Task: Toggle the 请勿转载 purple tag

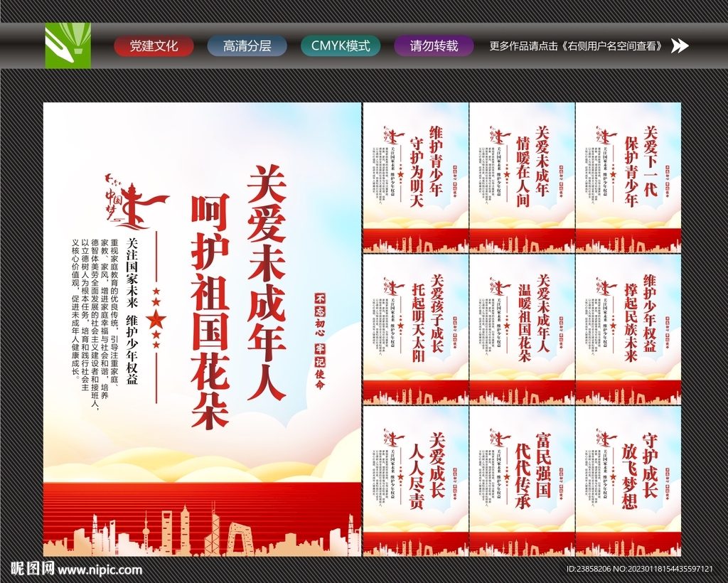Action: pyautogui.click(x=434, y=46)
